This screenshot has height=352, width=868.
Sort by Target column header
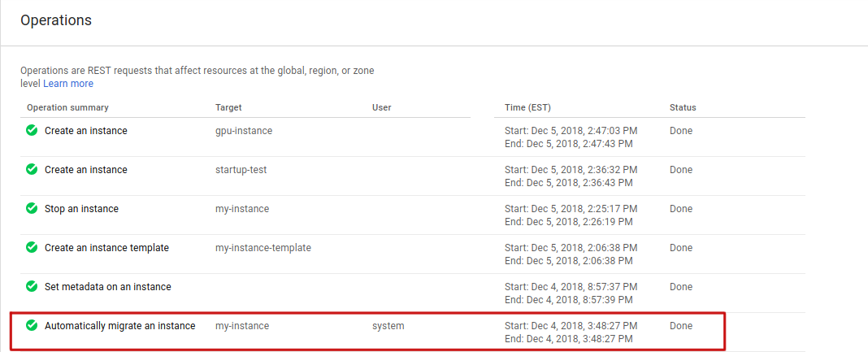pos(228,107)
